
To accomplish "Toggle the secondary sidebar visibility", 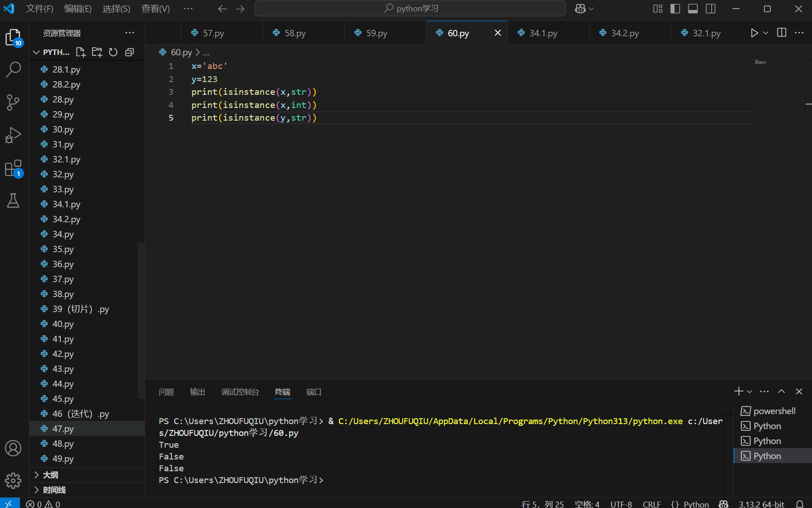I will [711, 9].
